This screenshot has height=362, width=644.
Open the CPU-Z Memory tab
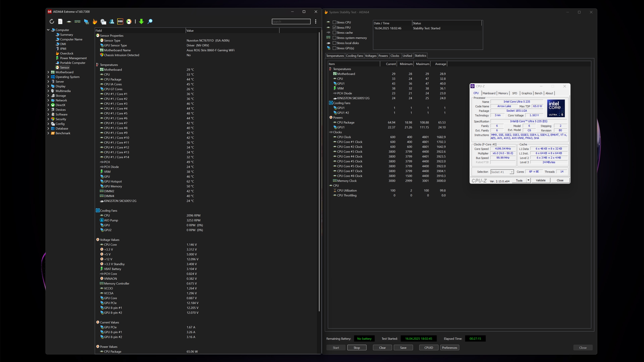tap(503, 93)
